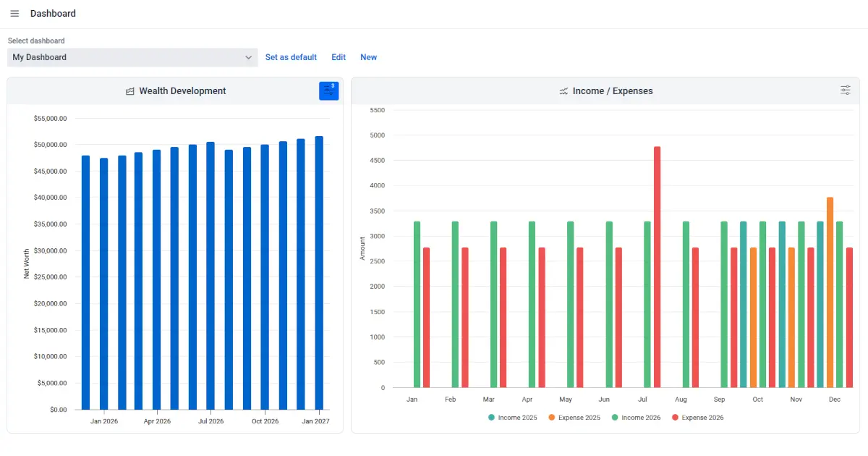Image resolution: width=868 pixels, height=456 pixels.
Task: Toggle Income 2025 legend series
Action: coord(513,418)
